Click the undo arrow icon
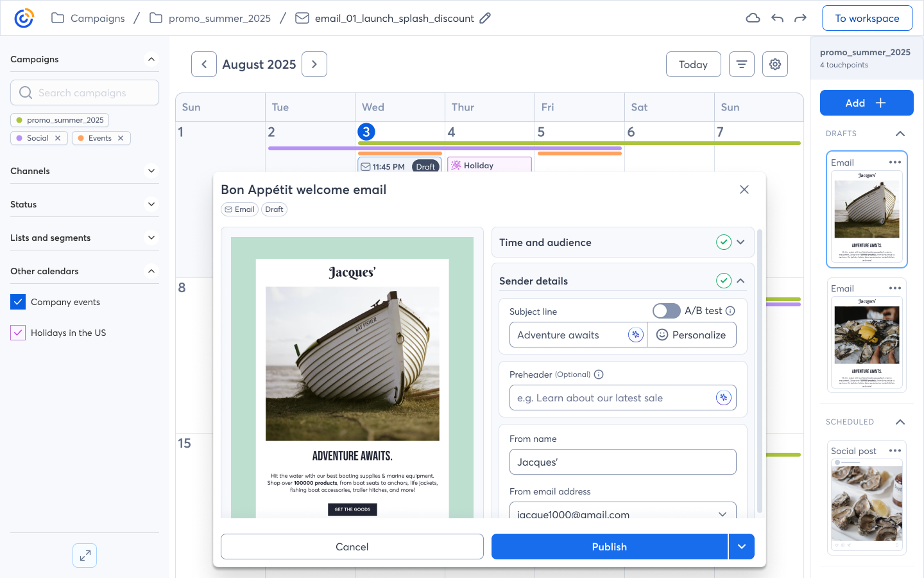Viewport: 924px width, 578px height. pyautogui.click(x=777, y=18)
